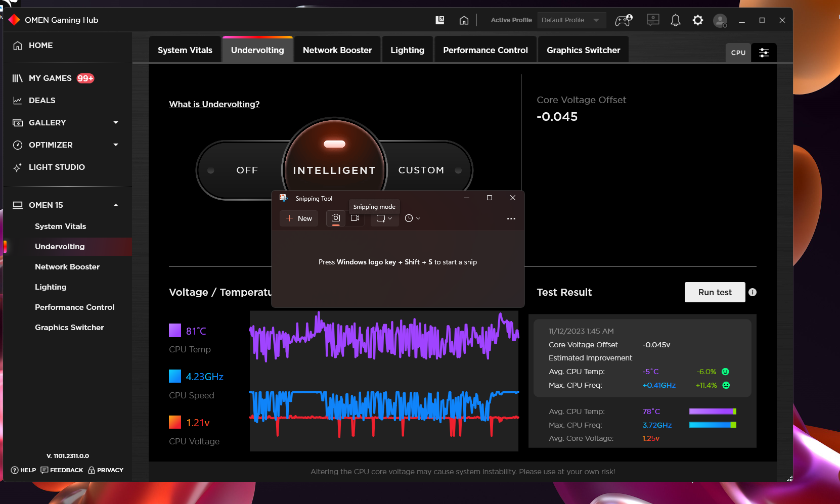Open delay timer dropdown in Snipping Tool

413,218
